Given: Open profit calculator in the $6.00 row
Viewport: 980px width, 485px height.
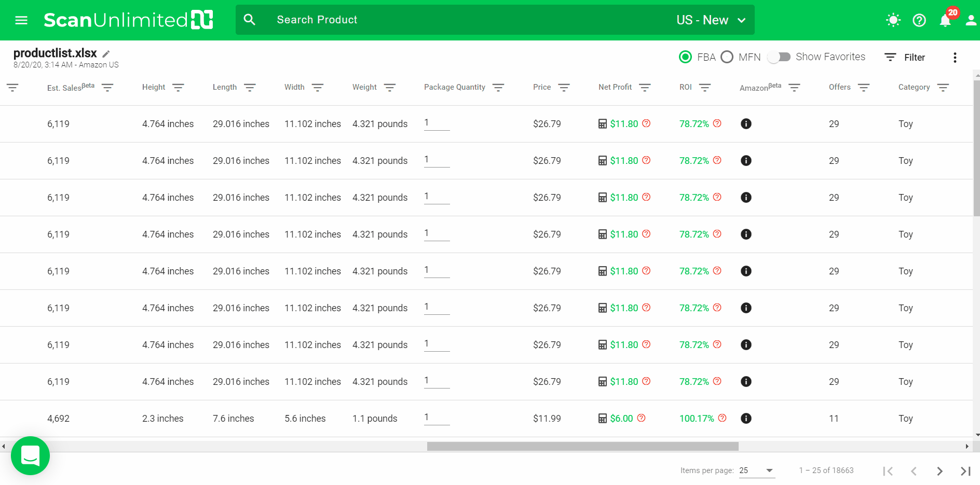Looking at the screenshot, I should (x=603, y=419).
